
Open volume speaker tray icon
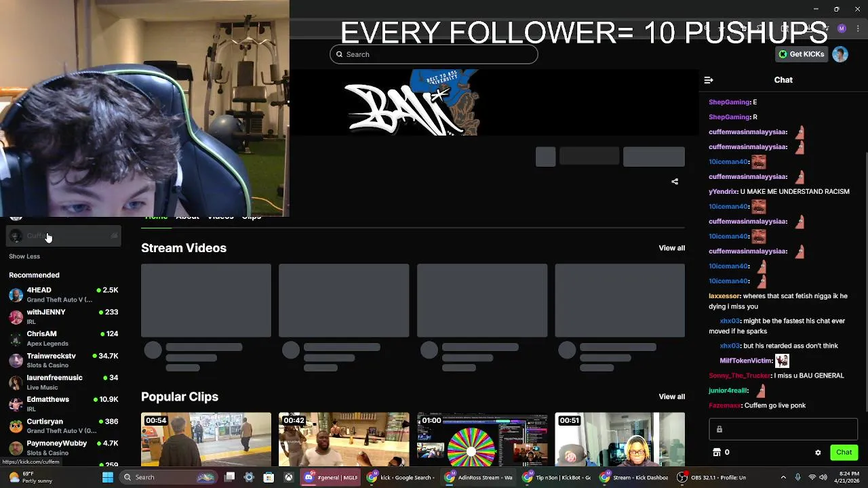click(x=824, y=477)
